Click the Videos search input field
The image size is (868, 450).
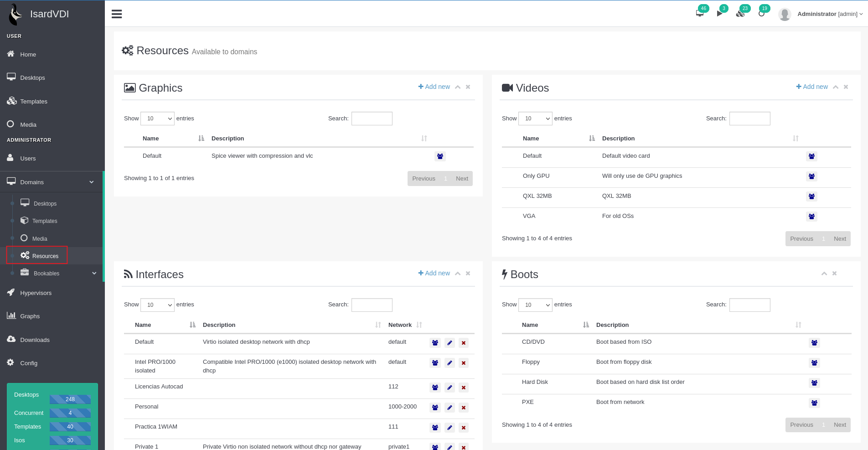(x=749, y=119)
